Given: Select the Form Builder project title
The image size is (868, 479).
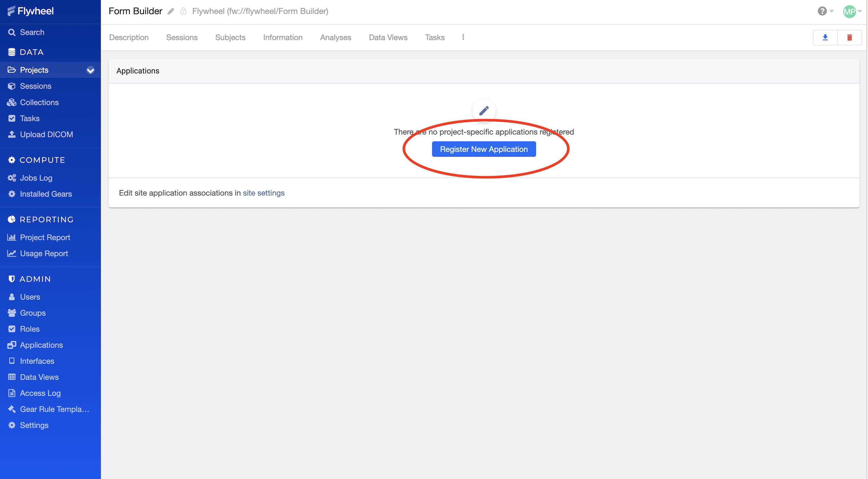Looking at the screenshot, I should [135, 11].
